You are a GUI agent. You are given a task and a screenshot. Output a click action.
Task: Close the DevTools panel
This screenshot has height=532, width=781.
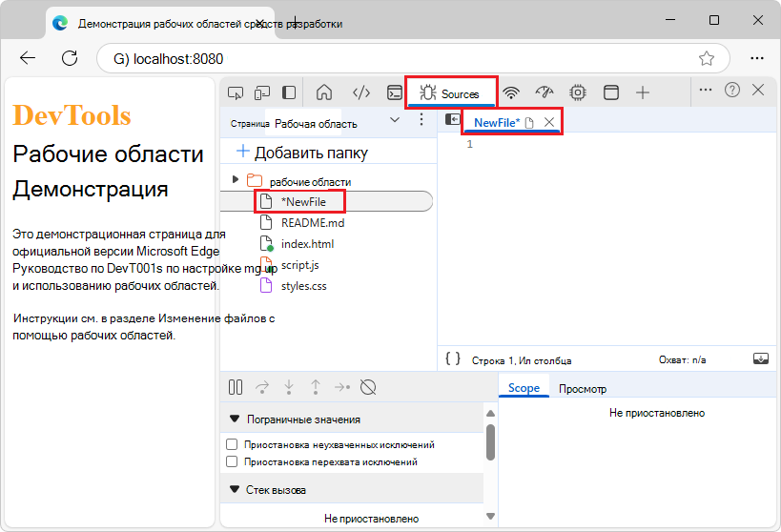pos(758,91)
